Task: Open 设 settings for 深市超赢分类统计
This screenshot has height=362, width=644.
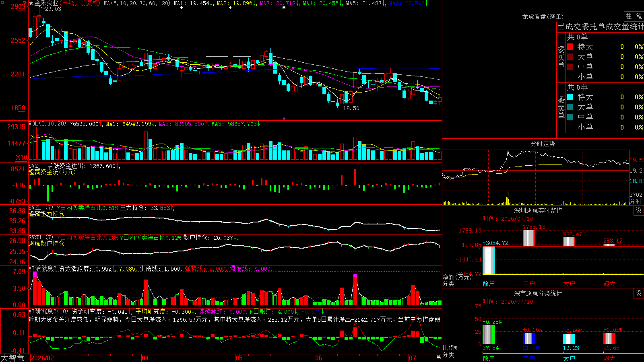Action: point(639,293)
